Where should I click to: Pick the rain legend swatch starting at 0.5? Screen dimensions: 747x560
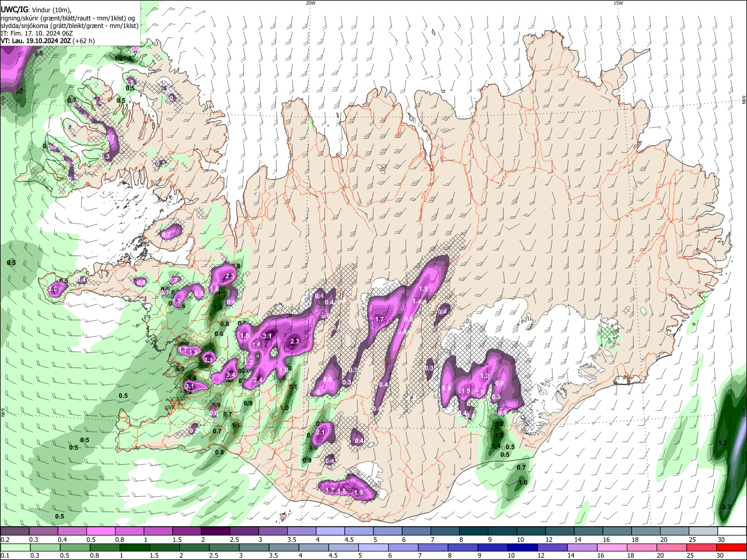pyautogui.click(x=75, y=547)
